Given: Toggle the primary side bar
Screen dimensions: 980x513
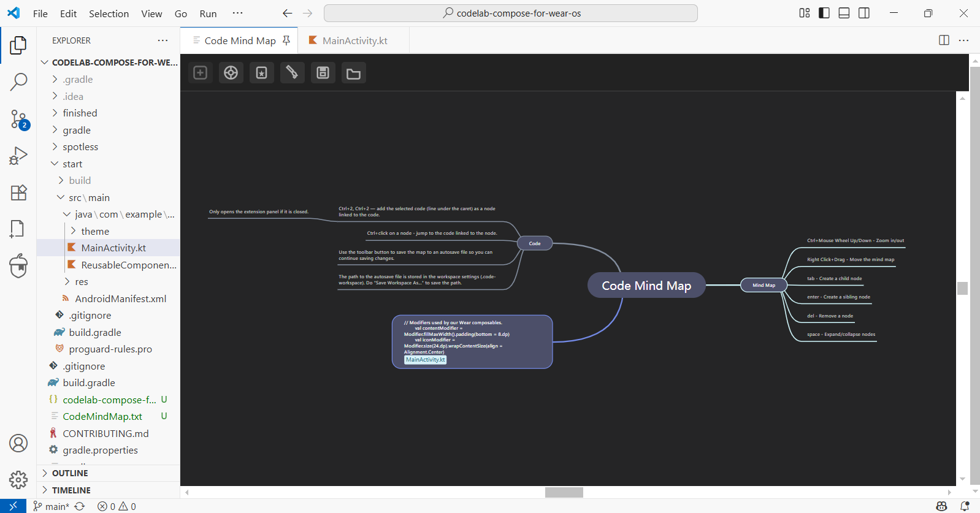Looking at the screenshot, I should (x=824, y=13).
